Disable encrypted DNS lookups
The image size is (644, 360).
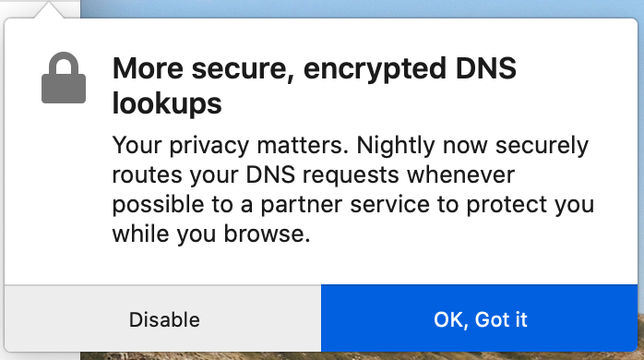(x=163, y=319)
